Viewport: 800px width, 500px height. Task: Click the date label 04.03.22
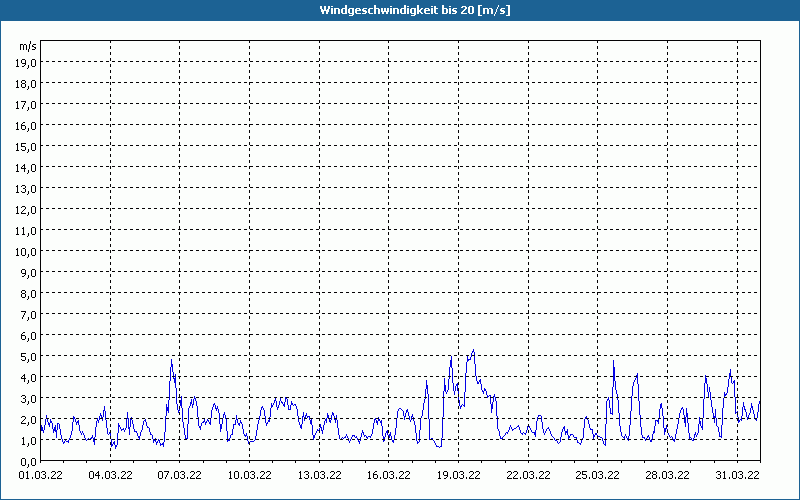pyautogui.click(x=110, y=475)
